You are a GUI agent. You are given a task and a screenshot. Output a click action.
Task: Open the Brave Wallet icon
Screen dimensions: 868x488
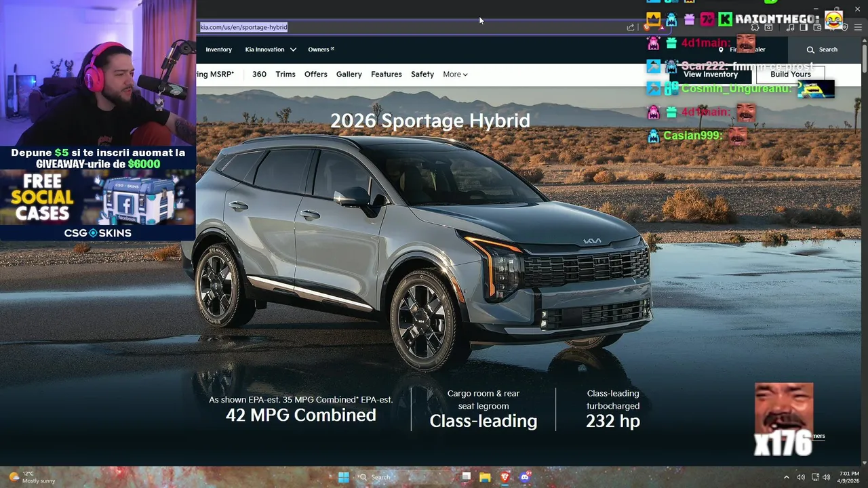(817, 27)
